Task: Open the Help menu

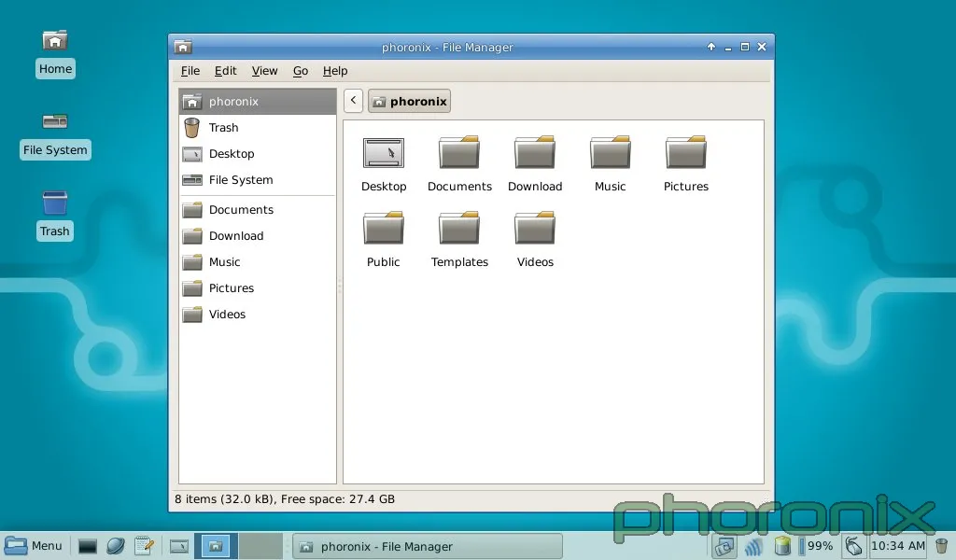Action: (335, 71)
